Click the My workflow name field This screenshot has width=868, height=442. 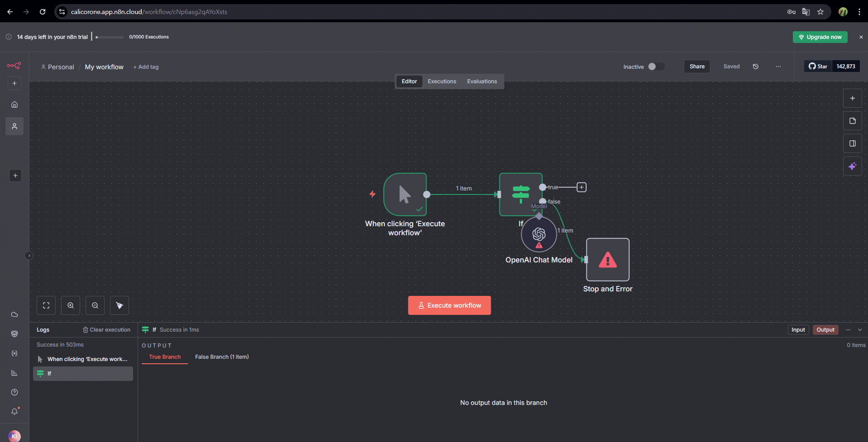coord(104,67)
